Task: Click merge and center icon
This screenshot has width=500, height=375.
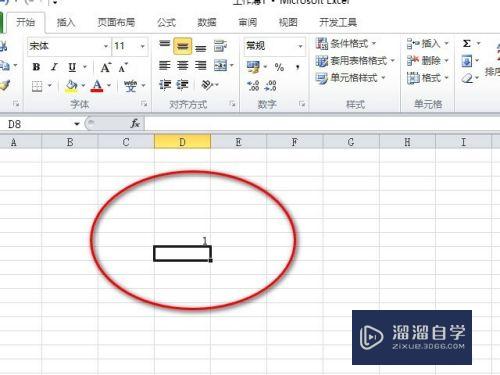Action: (220, 65)
